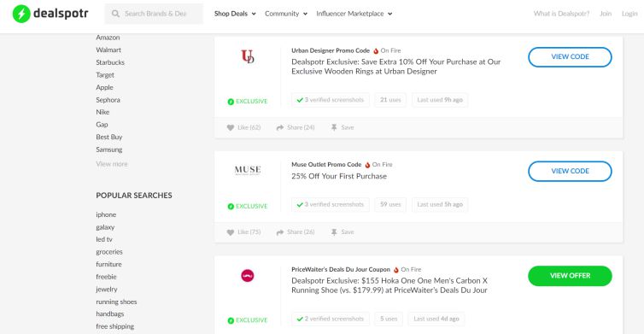Screen dimensions: 644x334
Task: Click the pin Save icon on Urban Designer deal
Action: click(334, 128)
